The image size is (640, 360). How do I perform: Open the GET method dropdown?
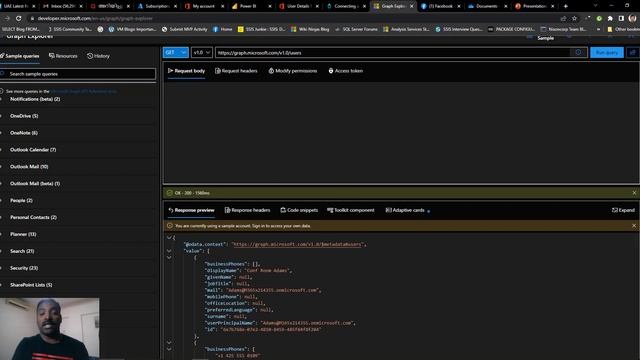point(176,53)
